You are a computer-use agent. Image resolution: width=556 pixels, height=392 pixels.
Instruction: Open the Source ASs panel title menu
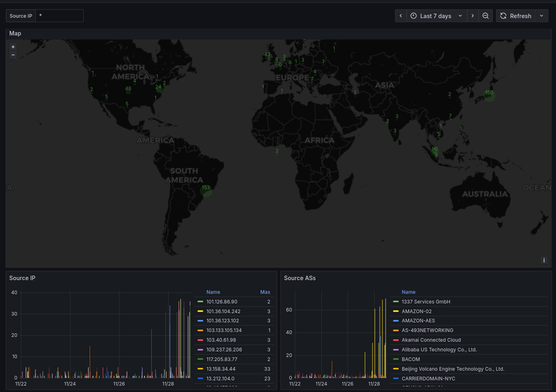tap(300, 278)
